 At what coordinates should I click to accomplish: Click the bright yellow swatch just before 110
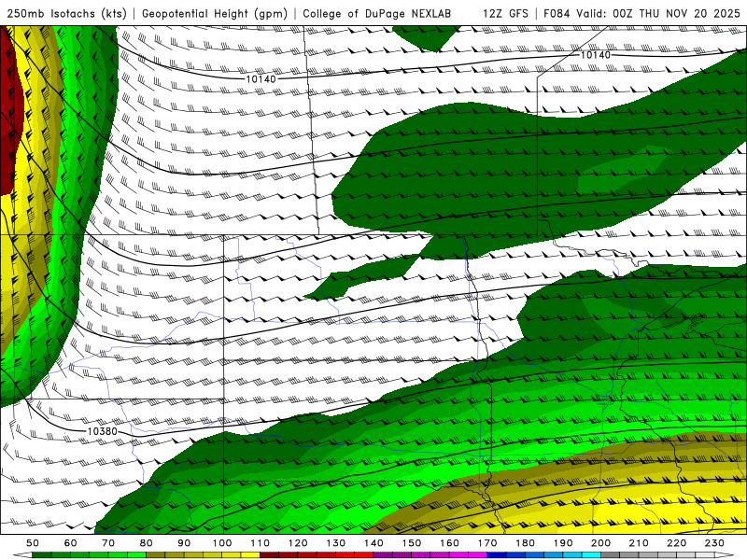point(250,555)
